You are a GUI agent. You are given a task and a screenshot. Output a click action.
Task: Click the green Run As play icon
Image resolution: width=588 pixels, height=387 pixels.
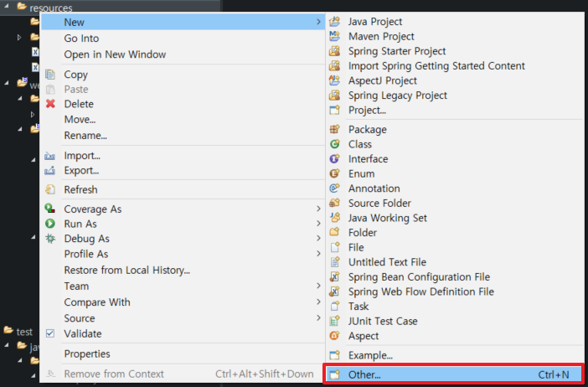pos(50,224)
